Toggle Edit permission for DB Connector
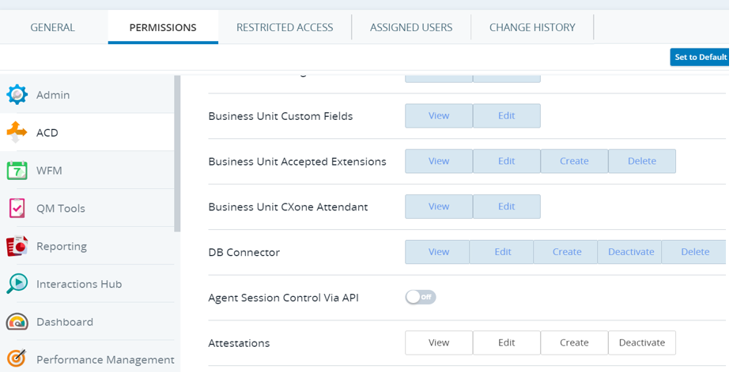733x372 pixels. [501, 251]
